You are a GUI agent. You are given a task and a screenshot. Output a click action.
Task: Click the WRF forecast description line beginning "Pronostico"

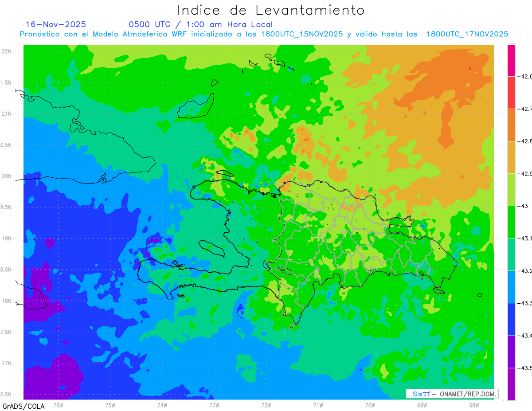(264, 34)
